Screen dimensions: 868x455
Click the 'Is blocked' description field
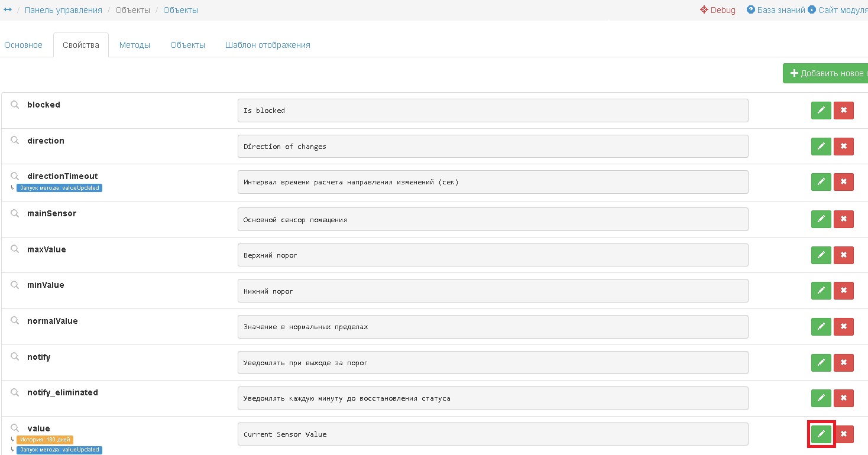(x=493, y=110)
